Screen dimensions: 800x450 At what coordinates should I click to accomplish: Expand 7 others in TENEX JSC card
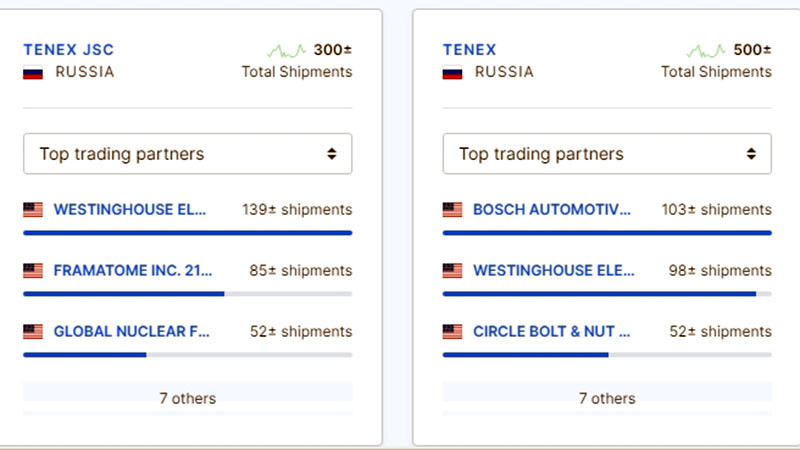[187, 398]
